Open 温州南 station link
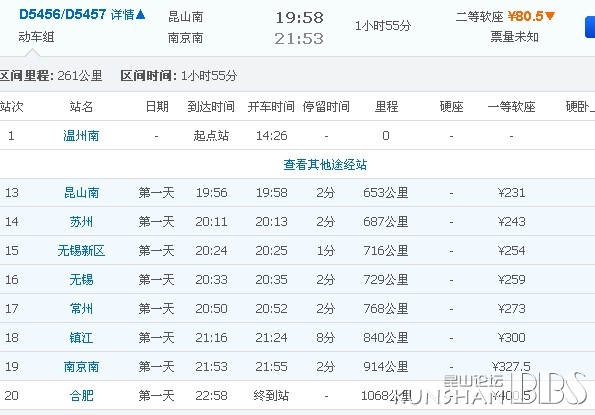 coord(81,136)
